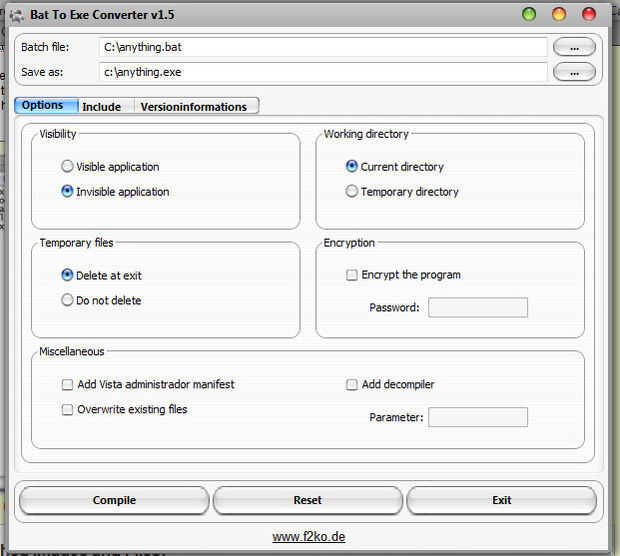
Task: Select Current directory radio button
Action: click(352, 167)
